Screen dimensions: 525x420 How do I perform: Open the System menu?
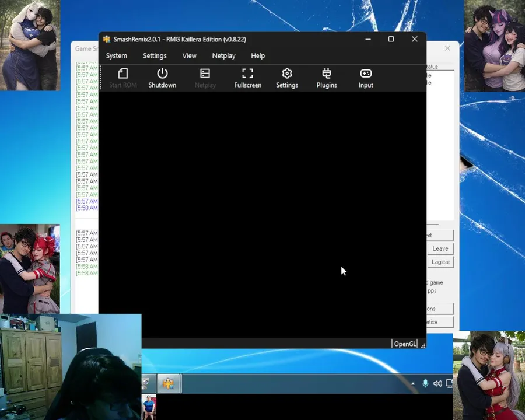coord(117,55)
